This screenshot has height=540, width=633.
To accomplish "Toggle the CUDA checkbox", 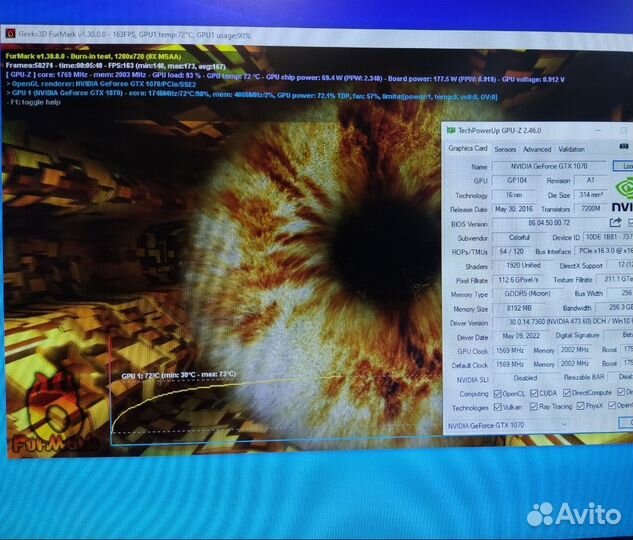I will coord(534,393).
